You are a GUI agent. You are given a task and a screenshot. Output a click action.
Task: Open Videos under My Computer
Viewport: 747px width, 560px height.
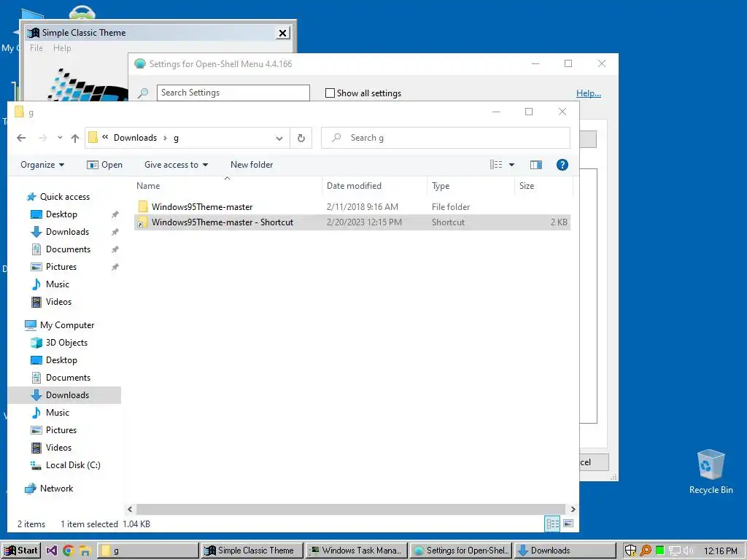58,448
